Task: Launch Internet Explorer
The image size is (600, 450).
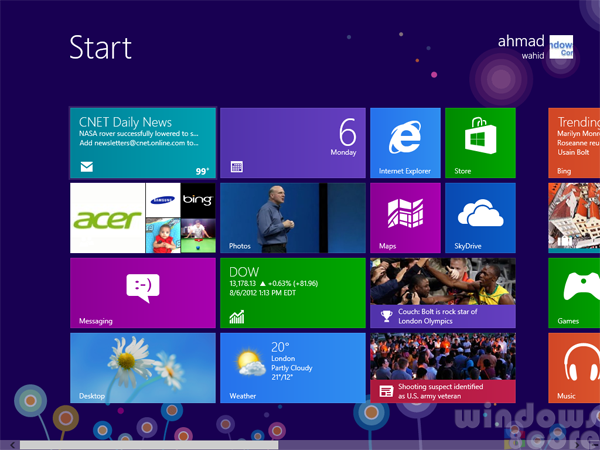Action: pos(405,143)
